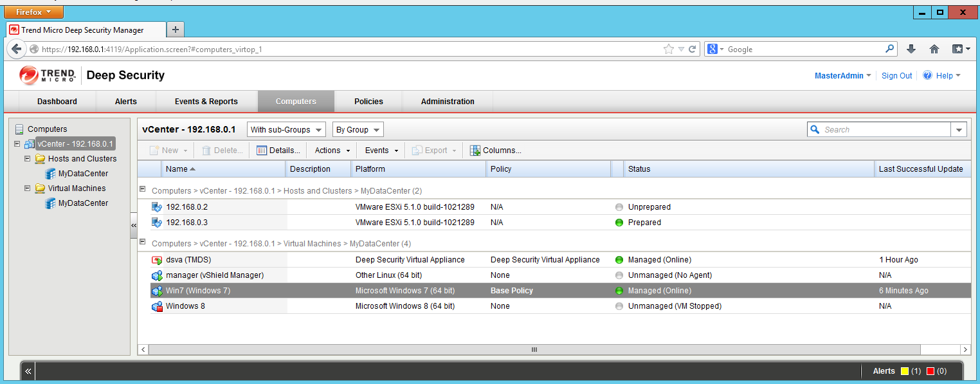Select the Windows 8 table row name
980x384 pixels.
click(185, 306)
